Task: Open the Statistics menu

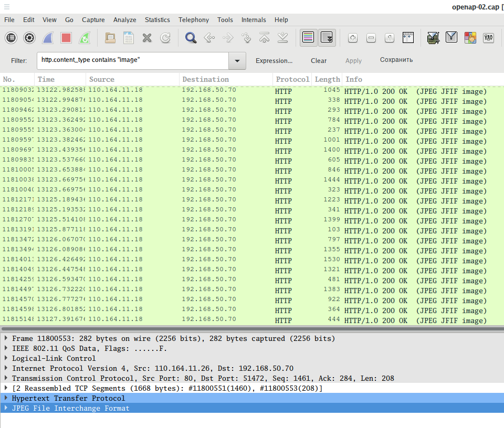Action: [x=157, y=20]
